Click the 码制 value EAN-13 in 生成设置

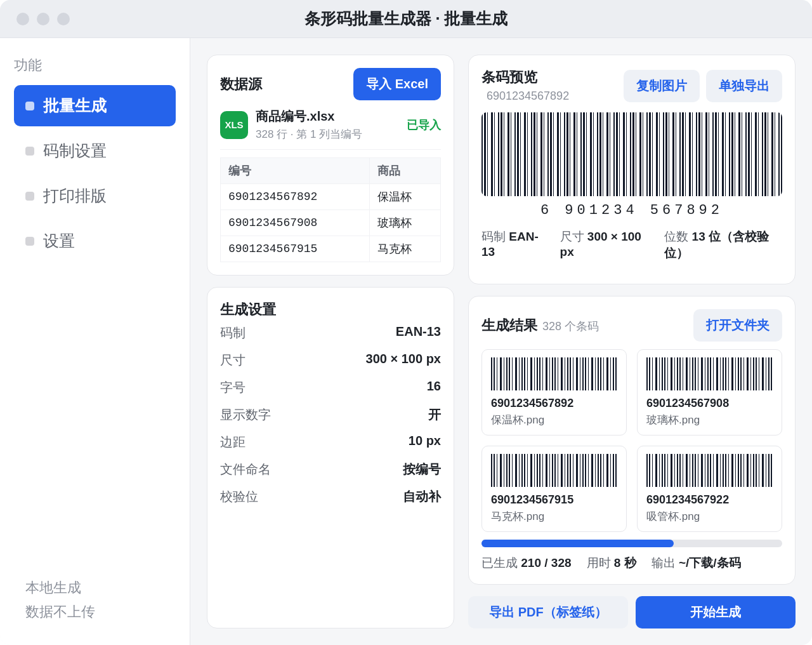[418, 331]
